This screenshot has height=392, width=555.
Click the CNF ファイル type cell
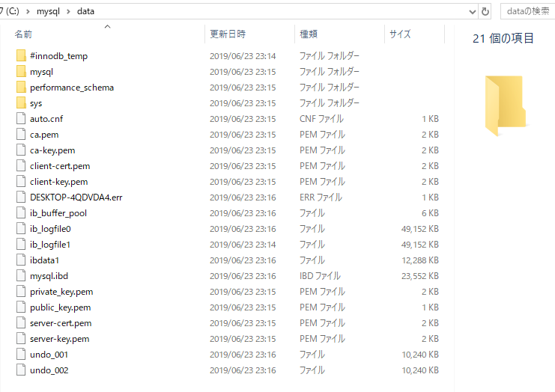321,119
